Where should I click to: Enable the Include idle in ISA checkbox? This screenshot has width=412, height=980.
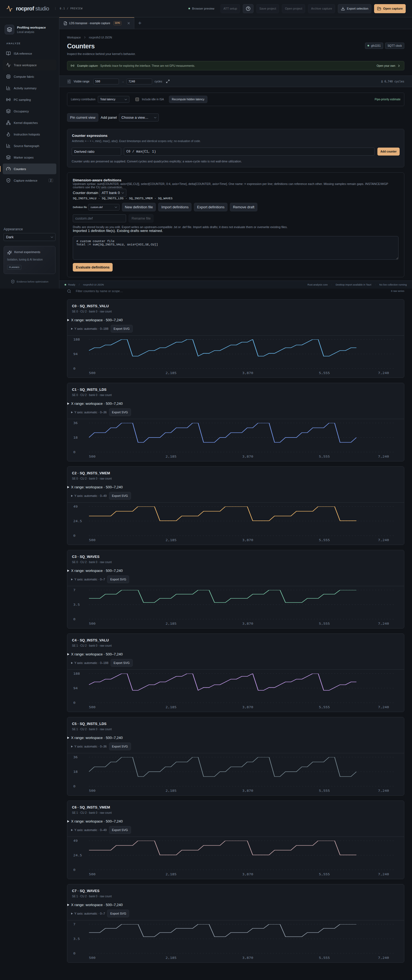point(137,99)
